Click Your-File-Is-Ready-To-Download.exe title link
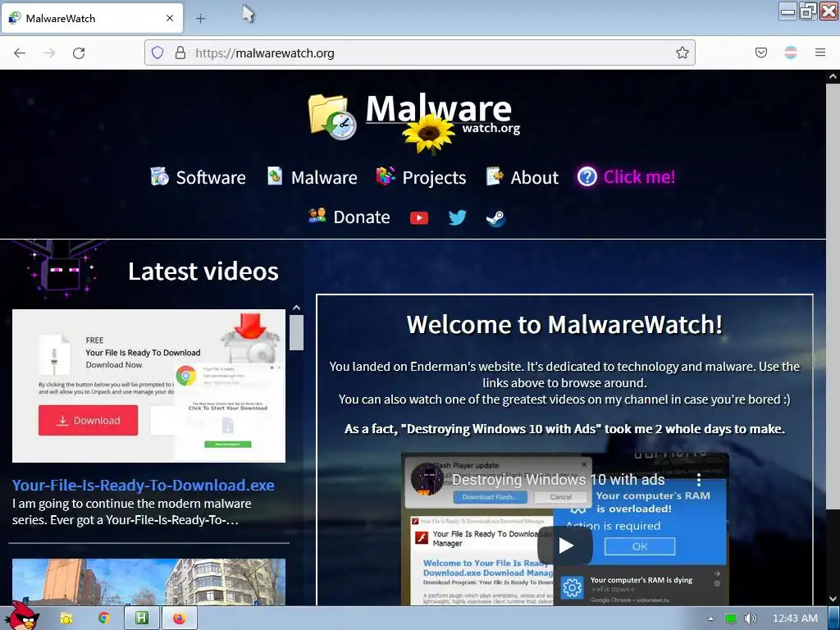The width and height of the screenshot is (840, 630). [x=143, y=485]
